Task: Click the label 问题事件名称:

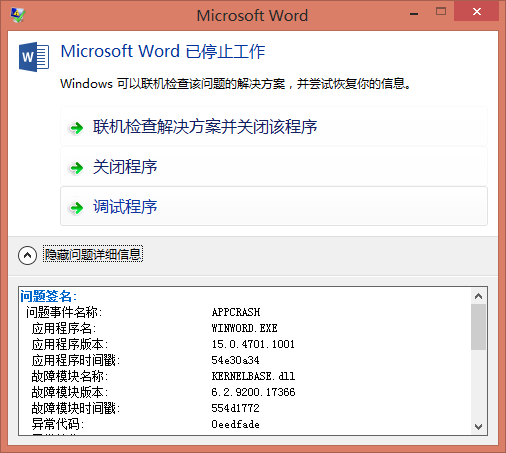Action: tap(64, 312)
